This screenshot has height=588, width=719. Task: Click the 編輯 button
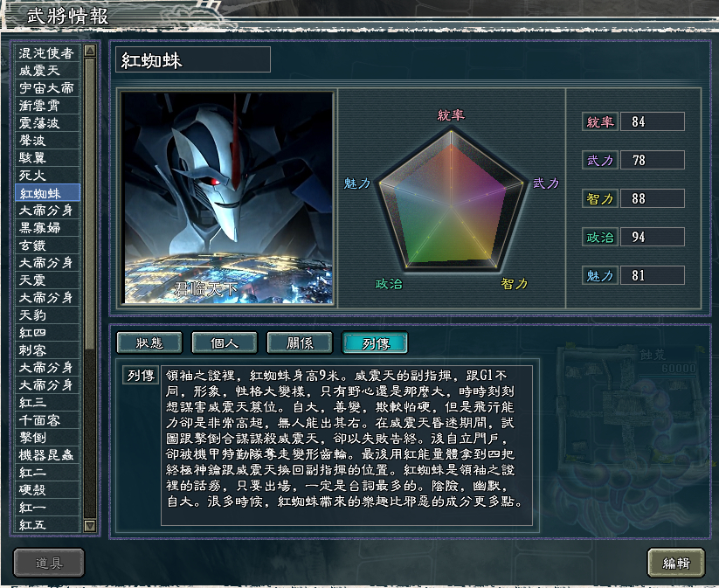(676, 563)
